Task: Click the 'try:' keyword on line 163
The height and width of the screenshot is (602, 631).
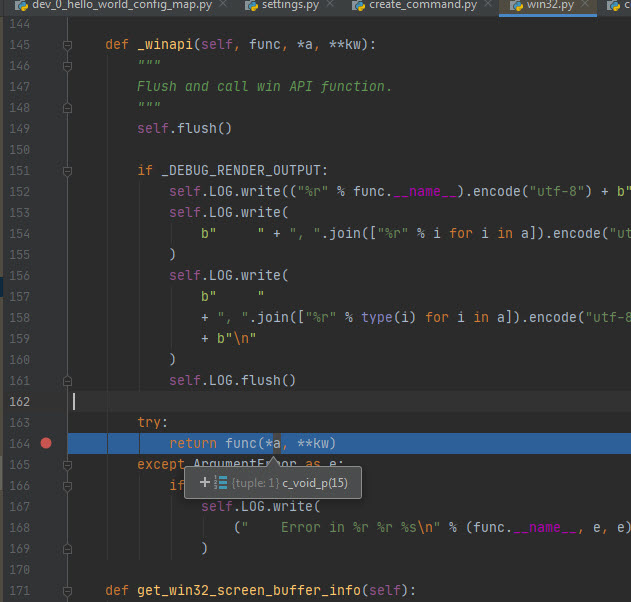Action: pos(152,423)
